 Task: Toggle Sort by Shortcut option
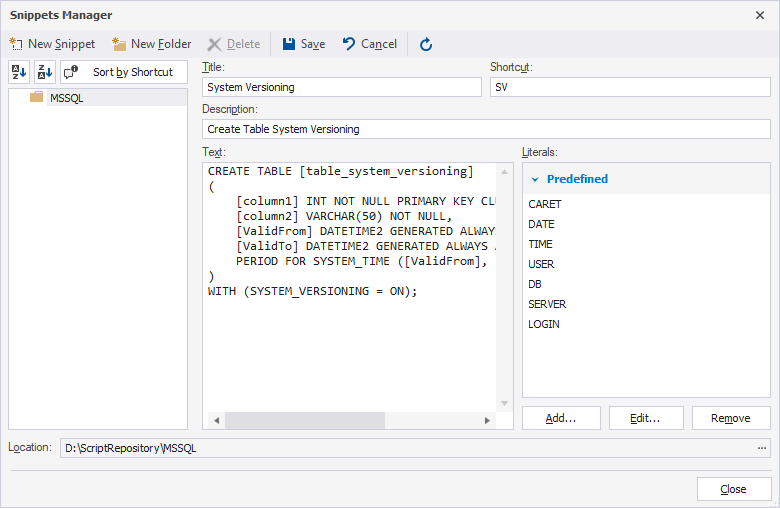pyautogui.click(x=124, y=72)
